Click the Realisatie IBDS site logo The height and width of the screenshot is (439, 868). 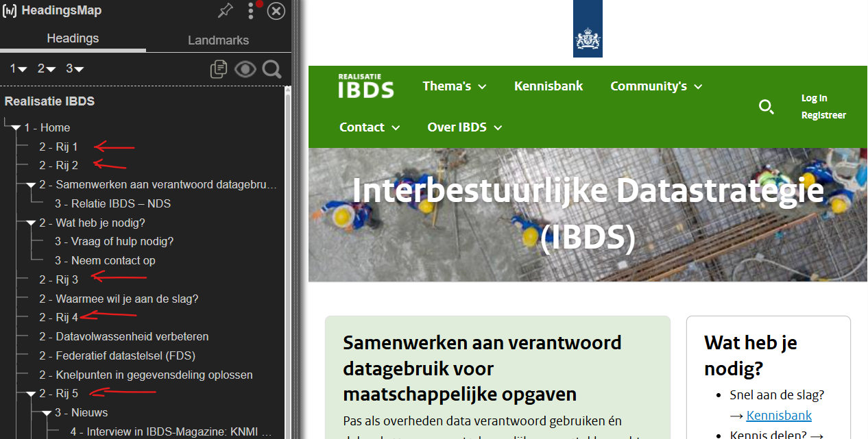365,86
